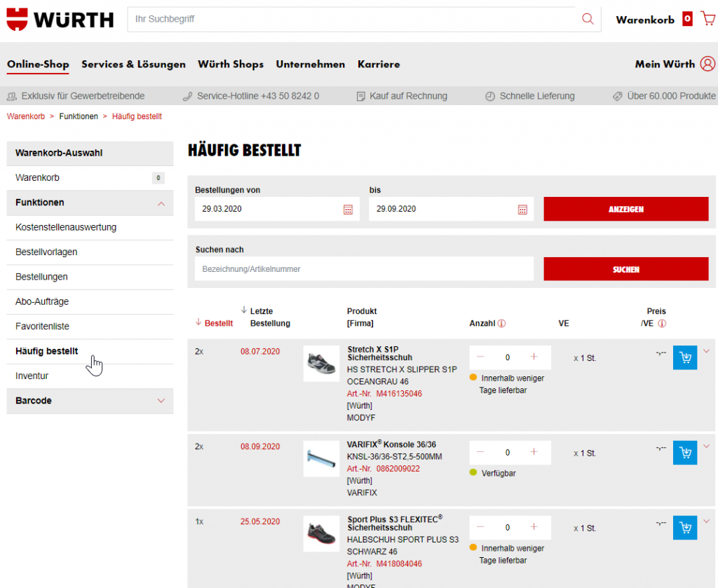
Task: Open Kostenstellenauswertung in sidebar
Action: [x=90, y=228]
